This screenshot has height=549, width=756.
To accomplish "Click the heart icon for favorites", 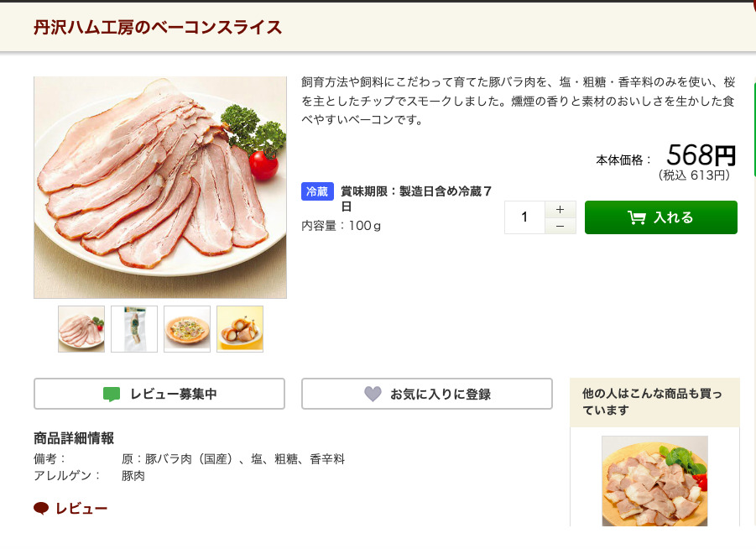I will point(373,394).
